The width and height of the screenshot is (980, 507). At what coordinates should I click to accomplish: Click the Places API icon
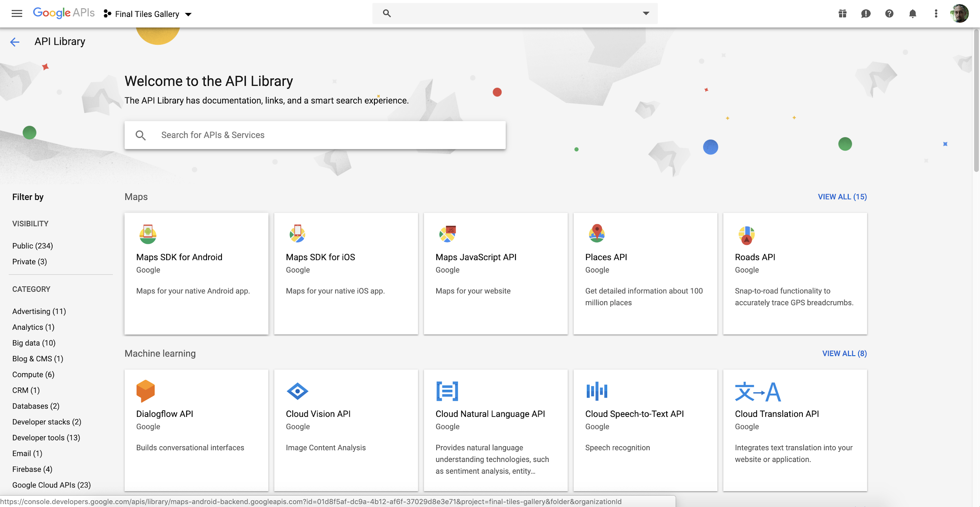tap(597, 234)
